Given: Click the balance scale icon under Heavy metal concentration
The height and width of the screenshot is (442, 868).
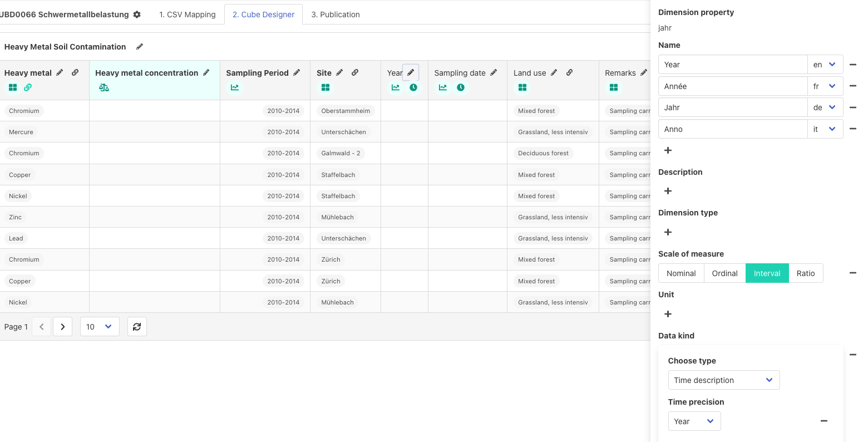Looking at the screenshot, I should point(104,87).
